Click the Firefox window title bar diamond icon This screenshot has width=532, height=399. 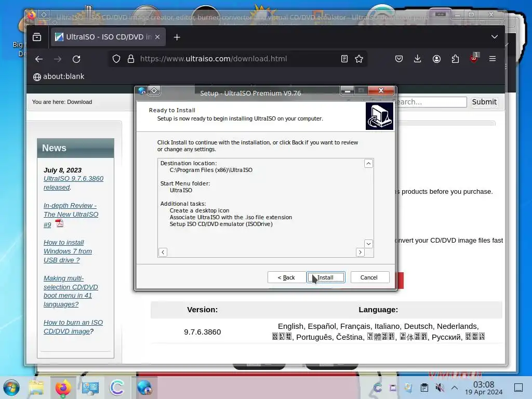click(44, 15)
